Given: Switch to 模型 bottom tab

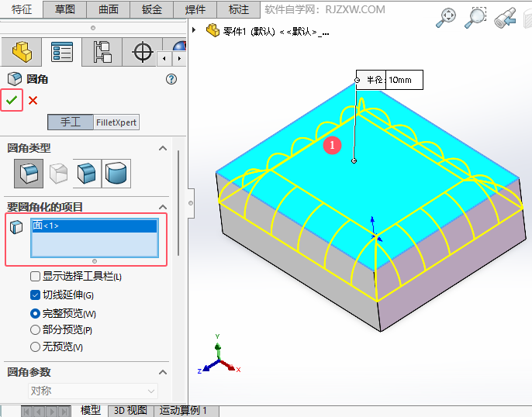Looking at the screenshot, I should [x=90, y=411].
